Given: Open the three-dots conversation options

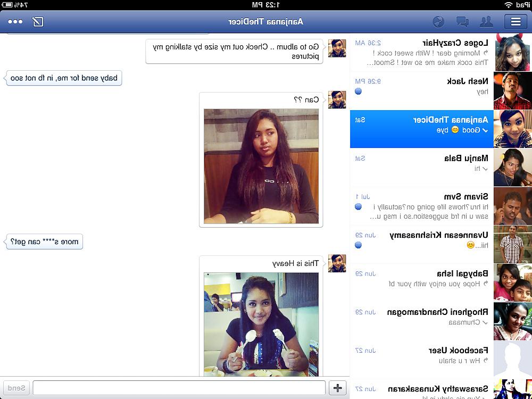Looking at the screenshot, I should click(x=15, y=22).
